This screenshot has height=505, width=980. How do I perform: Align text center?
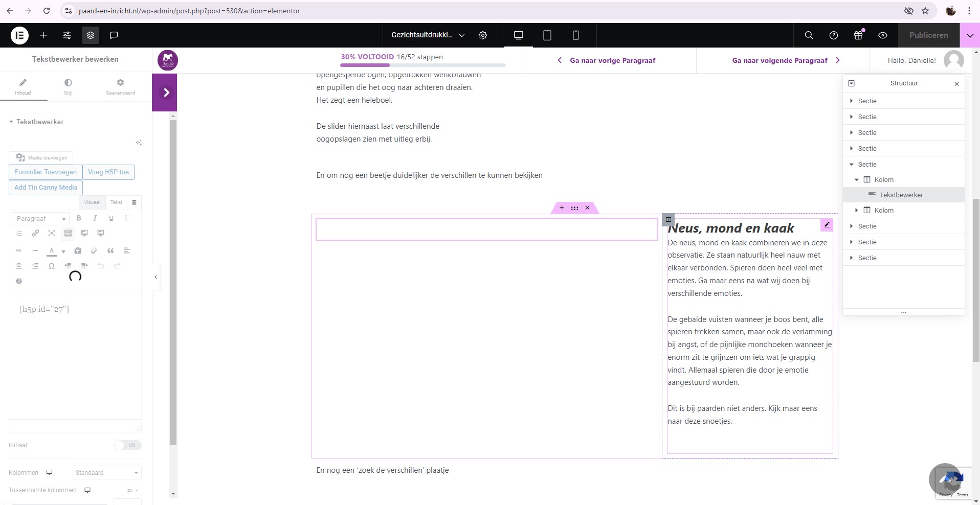click(x=19, y=266)
